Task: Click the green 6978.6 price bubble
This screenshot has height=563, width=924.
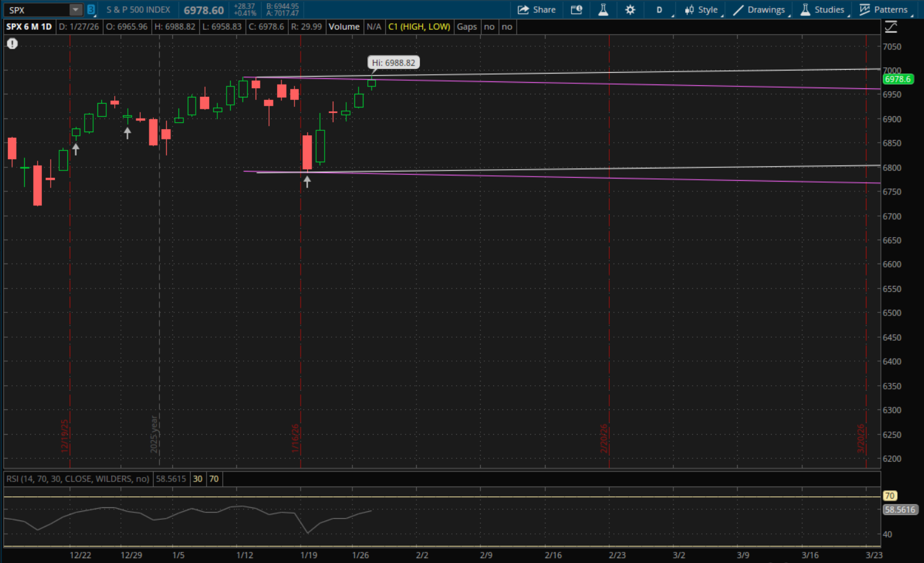Action: [897, 79]
